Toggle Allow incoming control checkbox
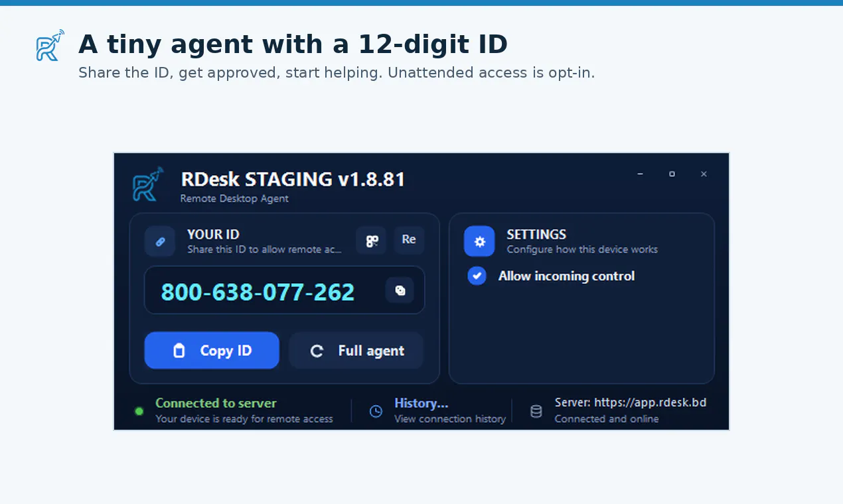 tap(477, 276)
